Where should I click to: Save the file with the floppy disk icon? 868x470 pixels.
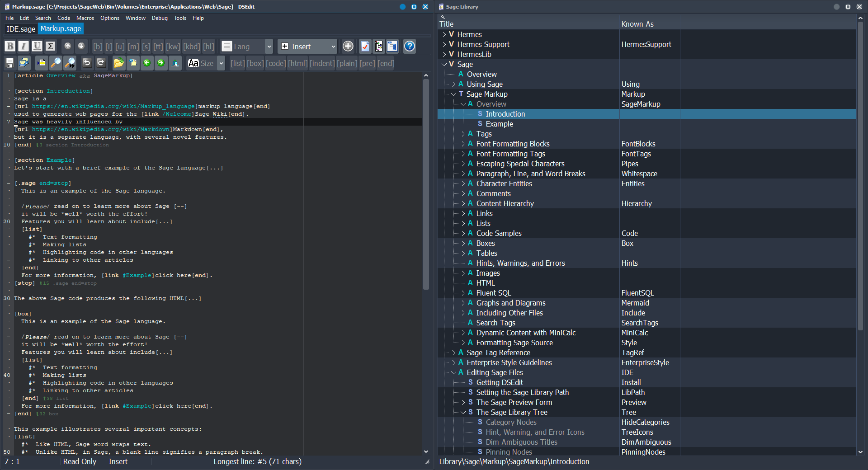pos(10,63)
